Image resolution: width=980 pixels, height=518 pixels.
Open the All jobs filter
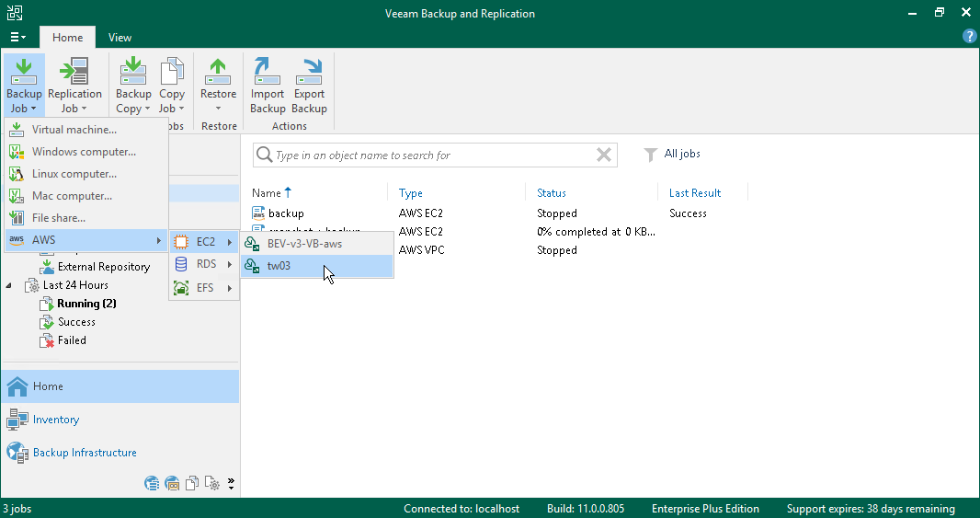pos(672,154)
